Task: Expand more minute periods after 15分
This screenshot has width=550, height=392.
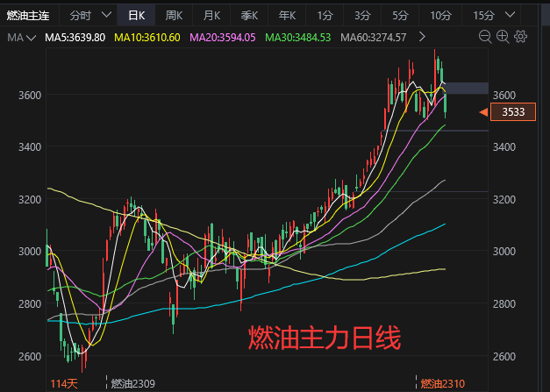Action: click(x=510, y=15)
